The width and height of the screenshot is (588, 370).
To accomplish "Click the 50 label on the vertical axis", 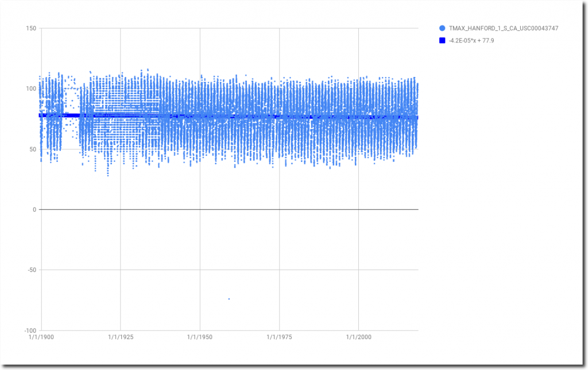I will (32, 149).
